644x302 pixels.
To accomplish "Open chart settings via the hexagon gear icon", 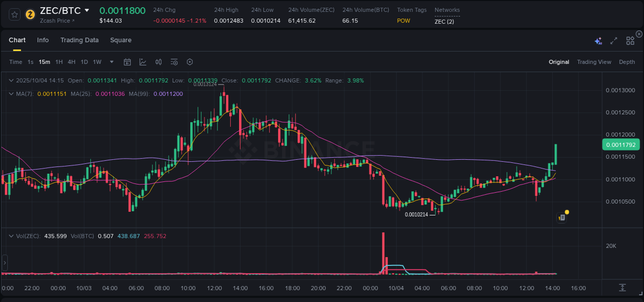I will click(x=190, y=61).
